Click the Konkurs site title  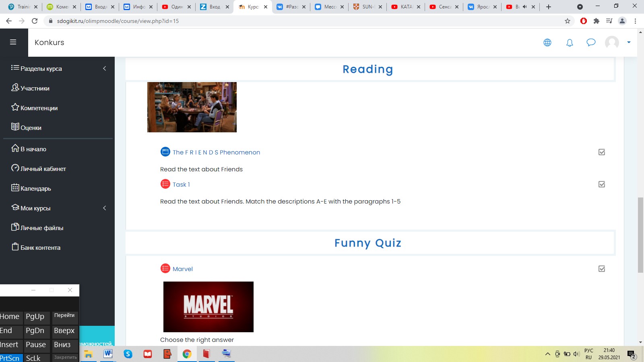point(50,42)
